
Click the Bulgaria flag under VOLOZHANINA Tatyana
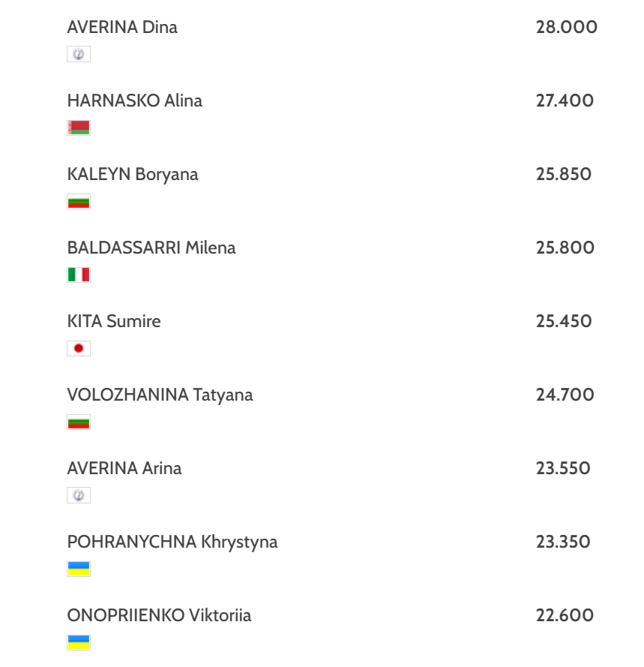(x=79, y=422)
